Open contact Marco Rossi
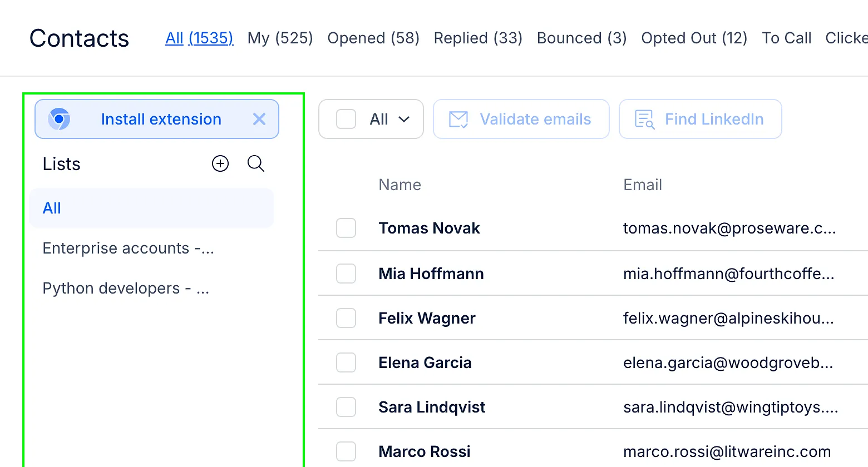The image size is (868, 467). point(425,451)
